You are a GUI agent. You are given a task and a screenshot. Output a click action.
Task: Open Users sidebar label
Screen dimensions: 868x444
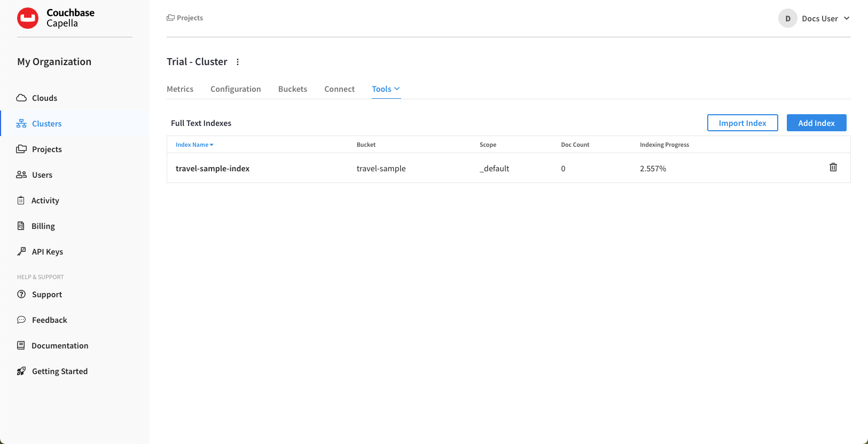42,175
